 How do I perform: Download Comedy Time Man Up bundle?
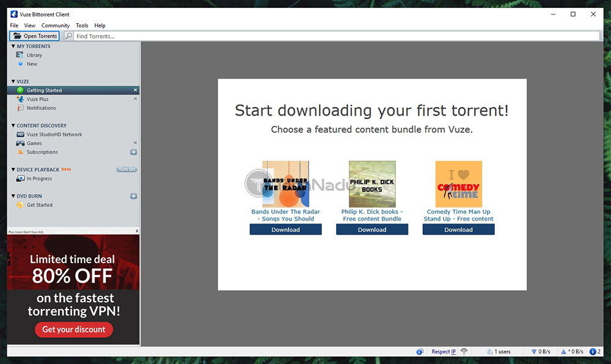[x=459, y=229]
